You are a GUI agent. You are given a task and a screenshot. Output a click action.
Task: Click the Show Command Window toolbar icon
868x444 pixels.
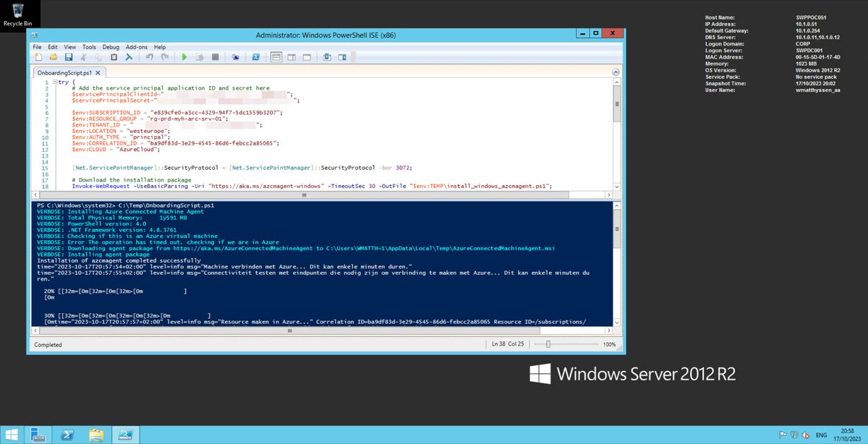[x=327, y=57]
